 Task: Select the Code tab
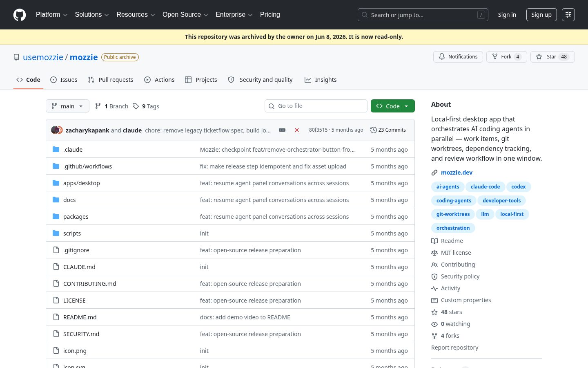coord(28,80)
